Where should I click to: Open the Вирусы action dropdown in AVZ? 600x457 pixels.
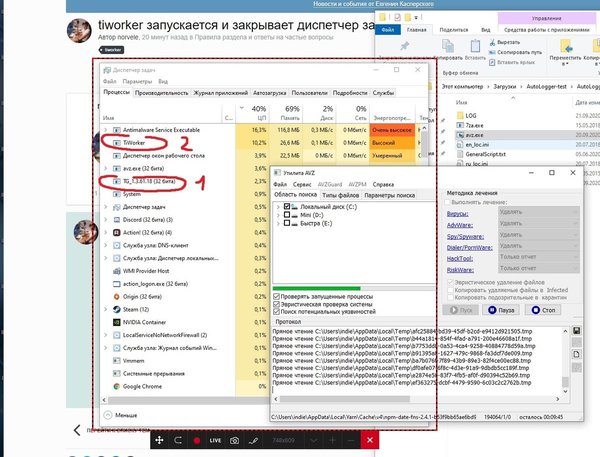tap(539, 212)
